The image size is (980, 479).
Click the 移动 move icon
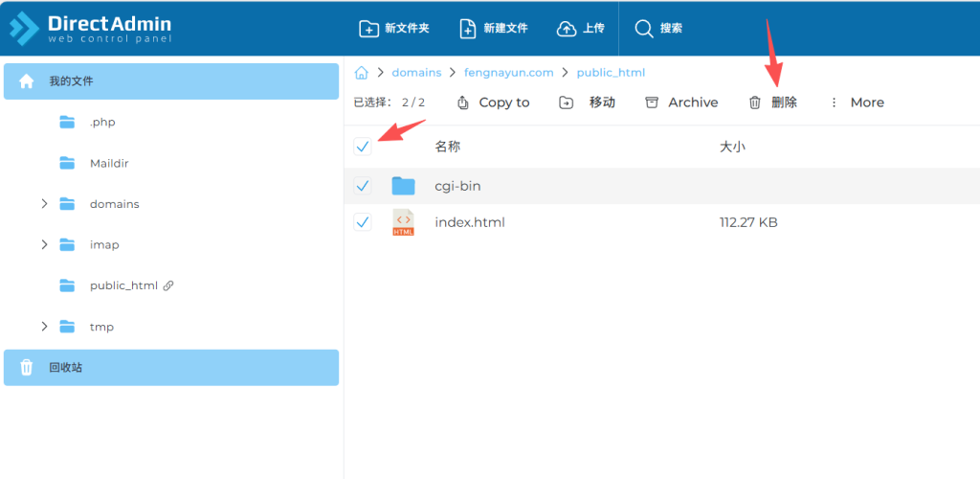tap(567, 103)
